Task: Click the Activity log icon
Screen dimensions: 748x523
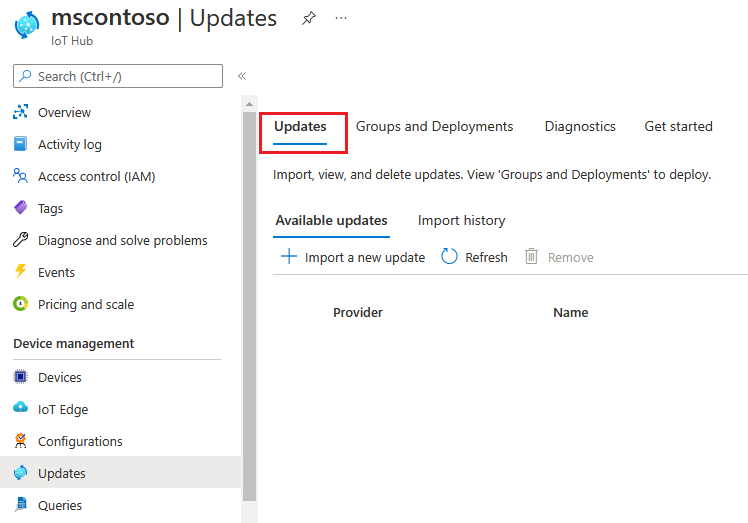Action: pyautogui.click(x=21, y=144)
